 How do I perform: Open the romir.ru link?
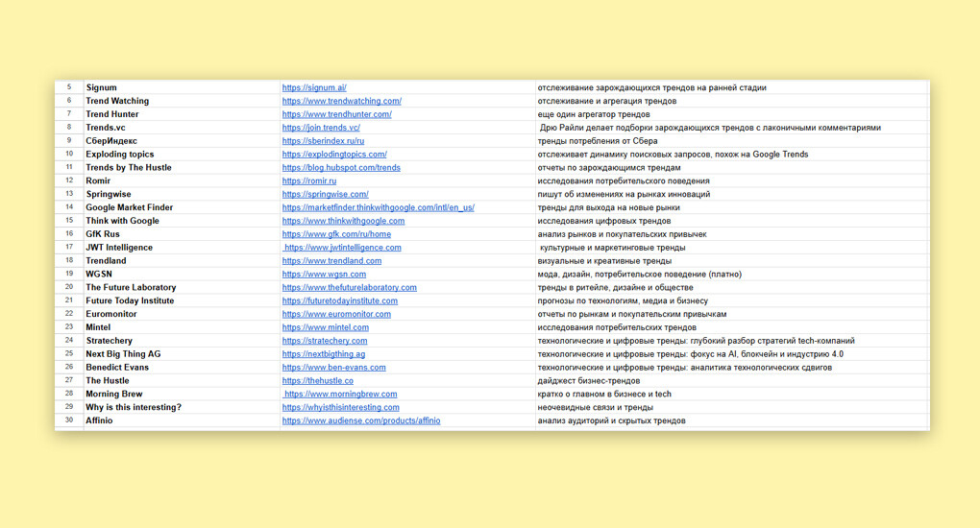[x=308, y=180]
